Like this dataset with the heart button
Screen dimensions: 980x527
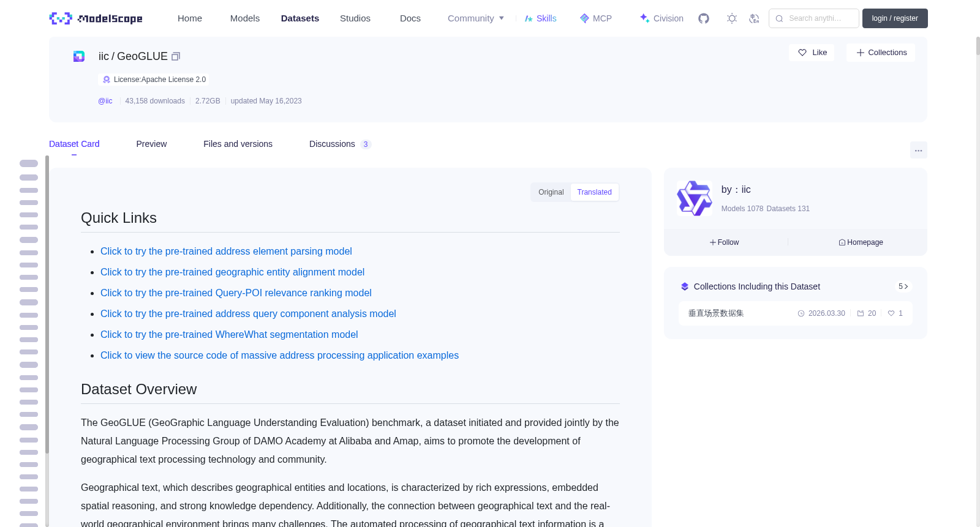click(812, 53)
